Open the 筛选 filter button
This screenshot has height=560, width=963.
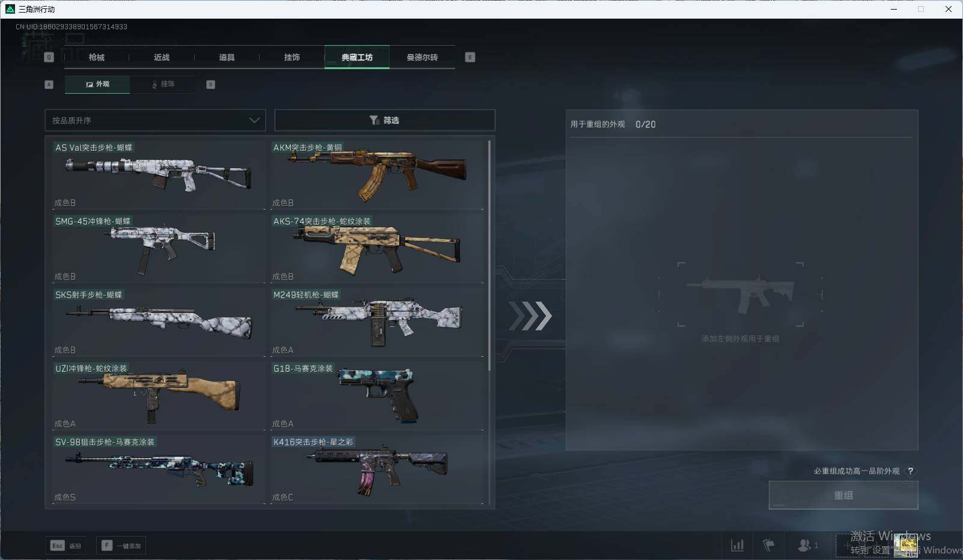[385, 120]
